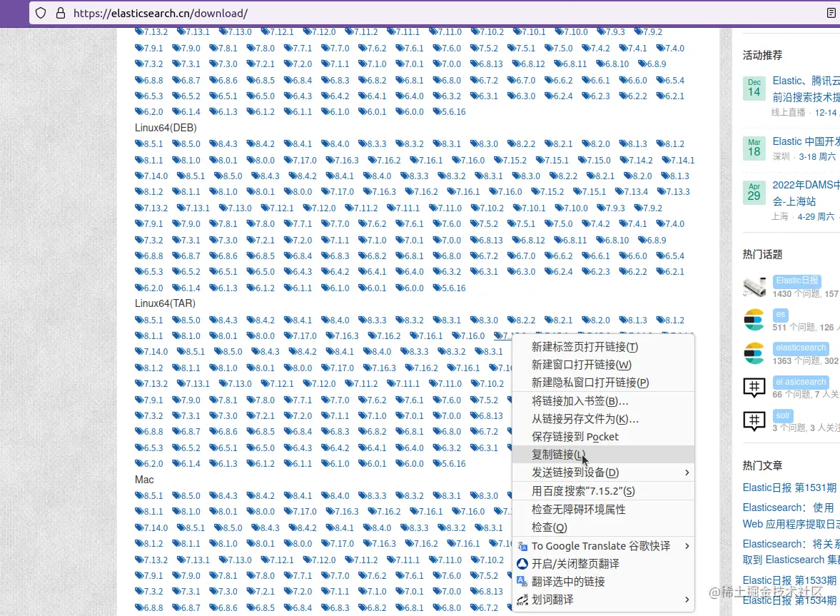Click 翻译选中的链接 menu item
This screenshot has width=840, height=616.
(x=603, y=582)
